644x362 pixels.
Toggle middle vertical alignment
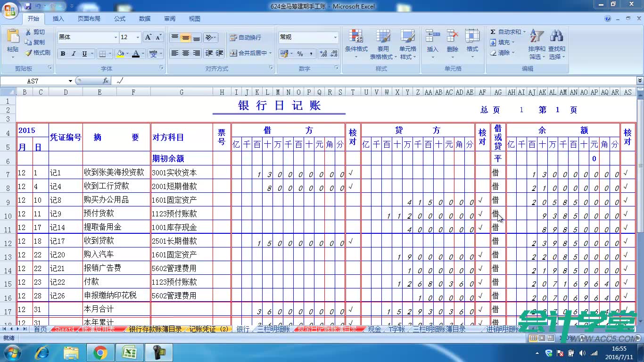click(186, 37)
